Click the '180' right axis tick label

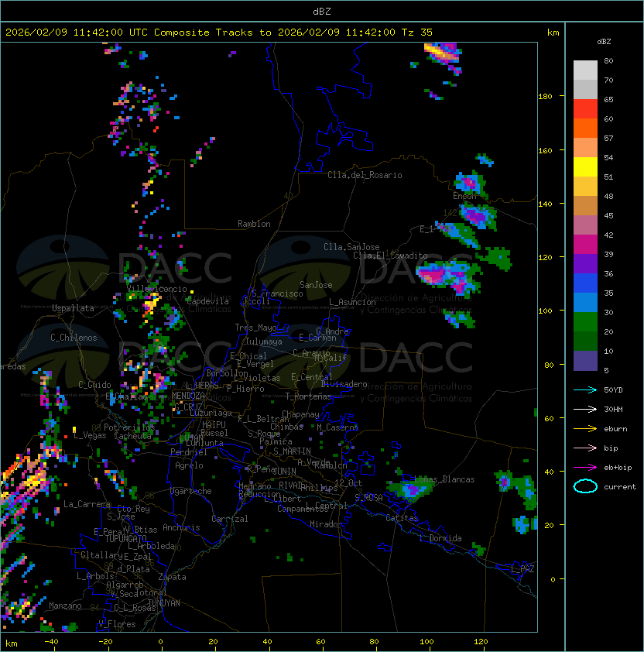click(545, 97)
